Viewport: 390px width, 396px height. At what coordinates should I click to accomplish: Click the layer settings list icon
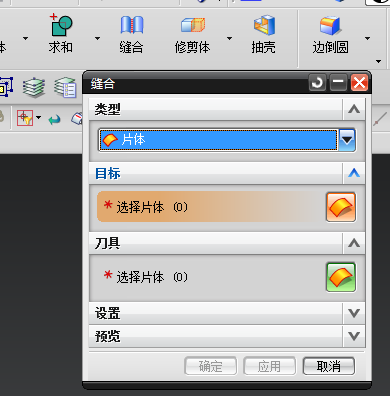tap(65, 87)
